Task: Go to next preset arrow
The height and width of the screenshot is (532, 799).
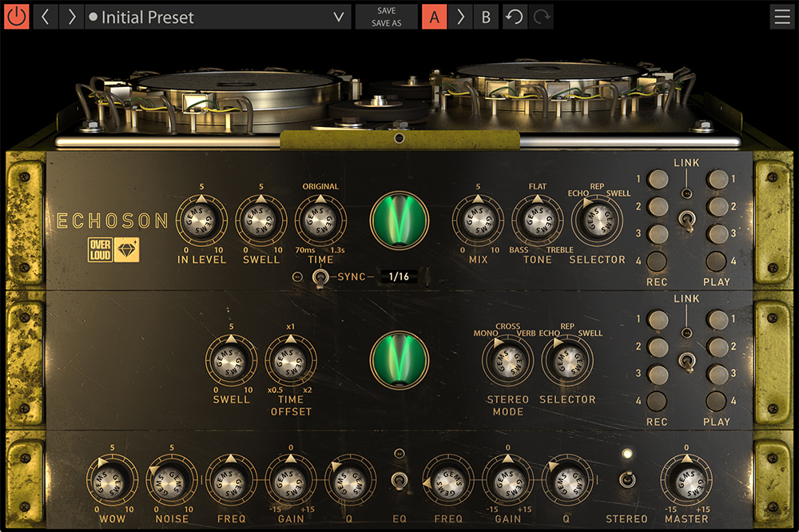Action: pos(71,17)
